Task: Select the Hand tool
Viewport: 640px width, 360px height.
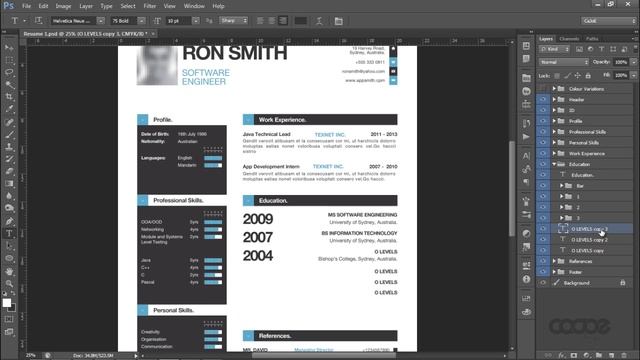Action: 9,271
